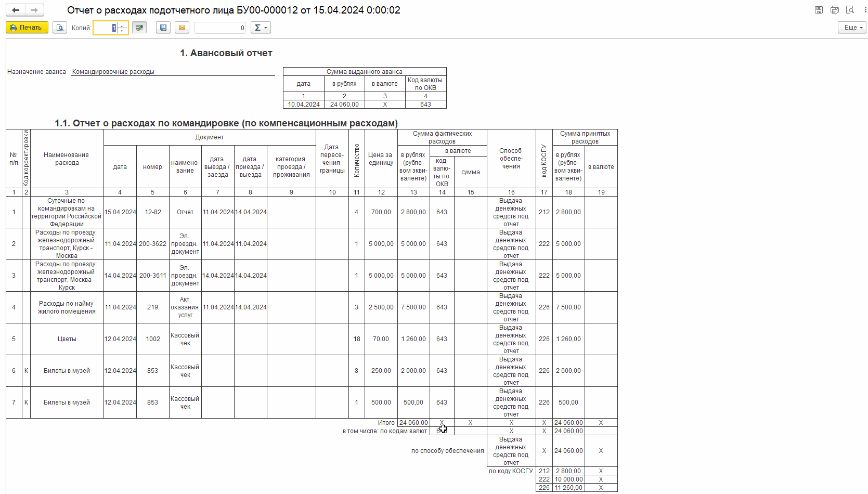Click the yellow Печать button

click(27, 28)
